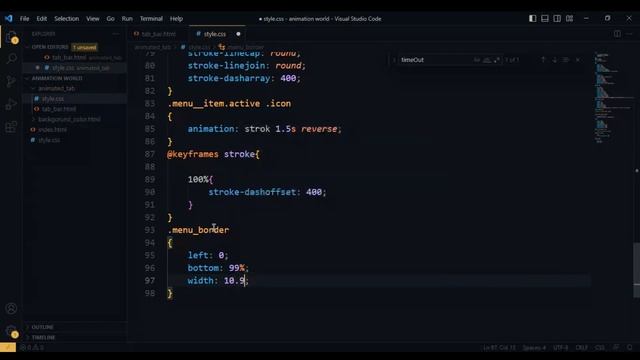The height and width of the screenshot is (360, 640).
Task: Click line number 87 in gutter
Action: pos(150,154)
